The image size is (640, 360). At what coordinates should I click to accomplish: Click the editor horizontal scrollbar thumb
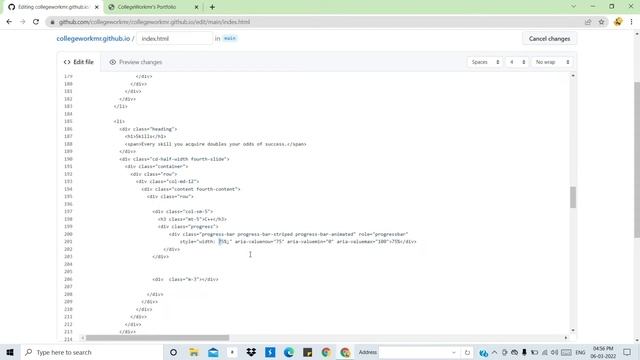coord(157,338)
